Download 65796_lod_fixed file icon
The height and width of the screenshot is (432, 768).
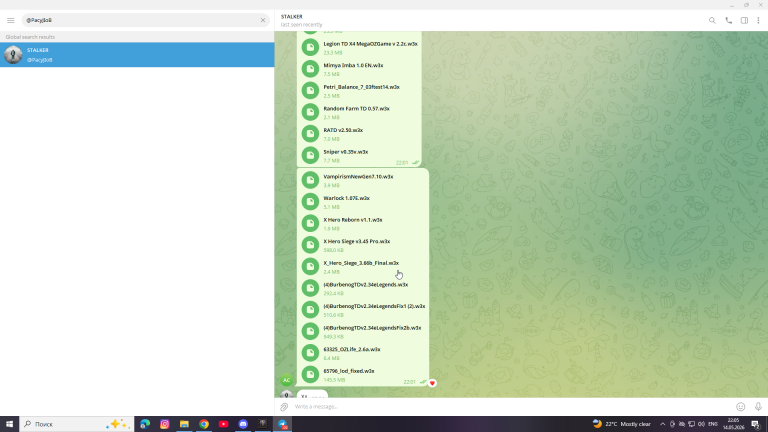click(310, 374)
